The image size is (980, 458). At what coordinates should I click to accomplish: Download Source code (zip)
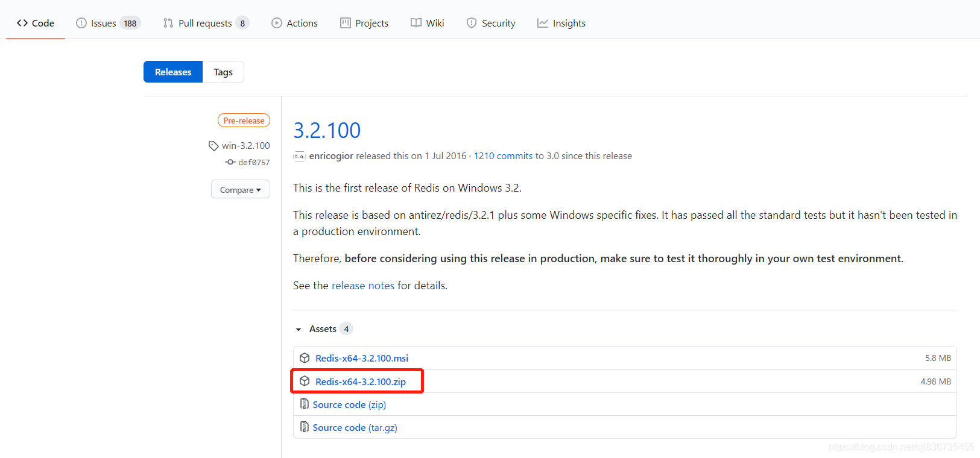(349, 404)
